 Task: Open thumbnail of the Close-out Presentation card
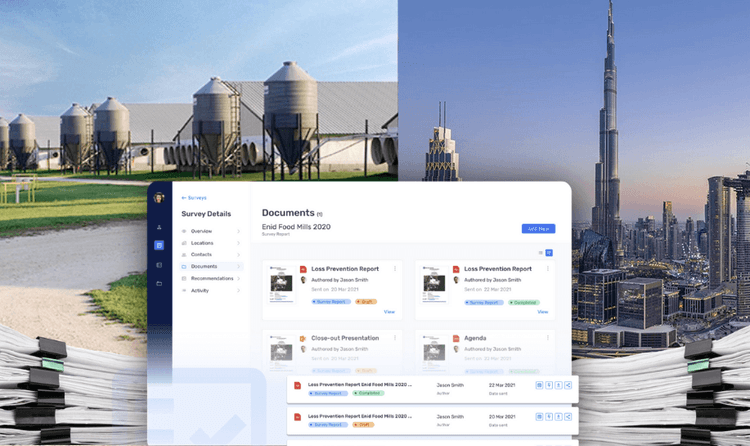click(x=281, y=353)
